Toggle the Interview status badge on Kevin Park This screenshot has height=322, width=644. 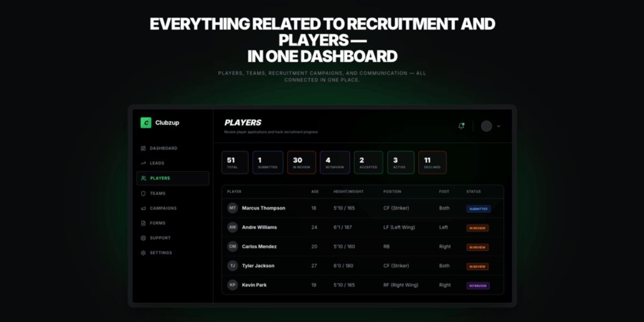(479, 285)
